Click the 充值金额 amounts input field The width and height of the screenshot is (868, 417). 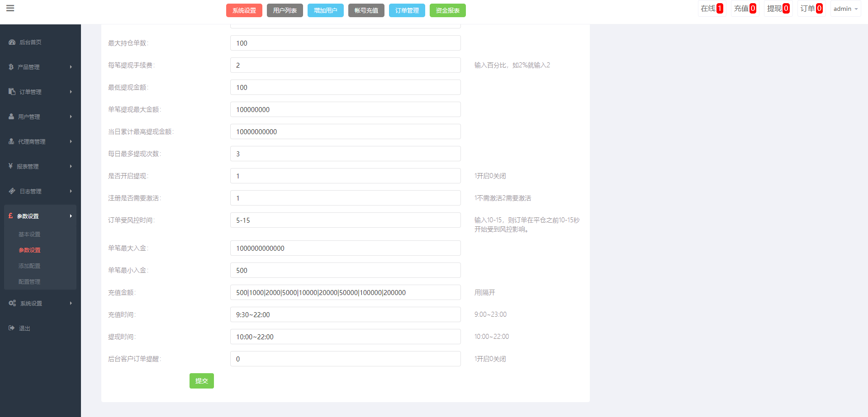click(345, 292)
